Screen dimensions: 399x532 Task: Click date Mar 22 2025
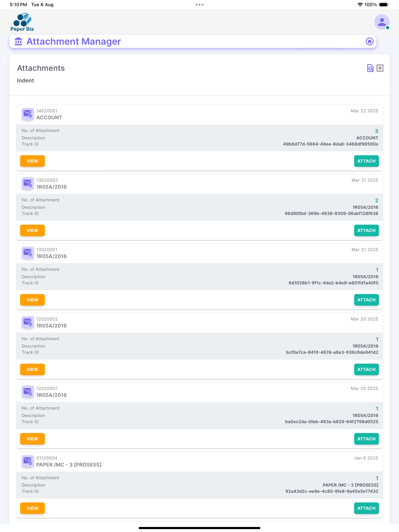pyautogui.click(x=364, y=111)
